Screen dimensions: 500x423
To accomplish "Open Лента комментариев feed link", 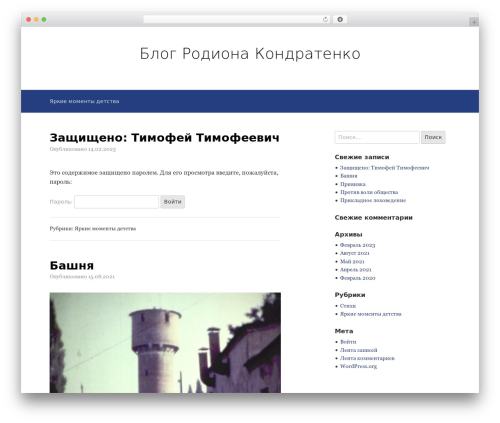I will click(x=367, y=358).
